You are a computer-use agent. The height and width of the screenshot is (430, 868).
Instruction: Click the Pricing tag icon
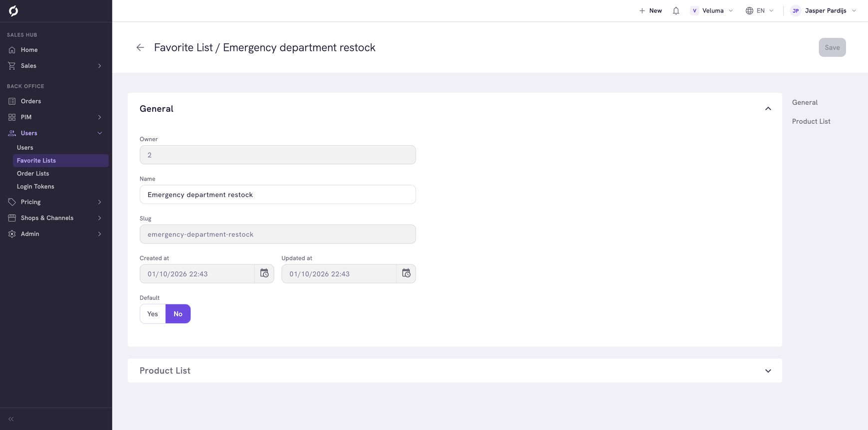click(12, 202)
